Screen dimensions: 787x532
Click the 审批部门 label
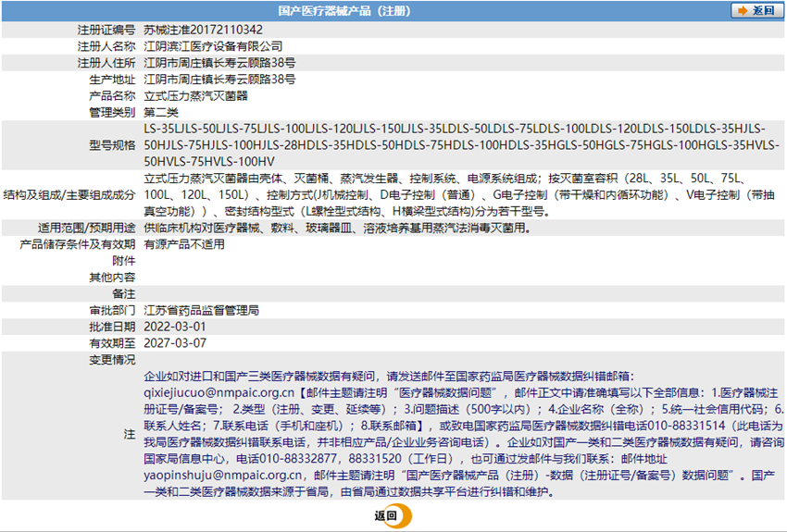pos(112,310)
